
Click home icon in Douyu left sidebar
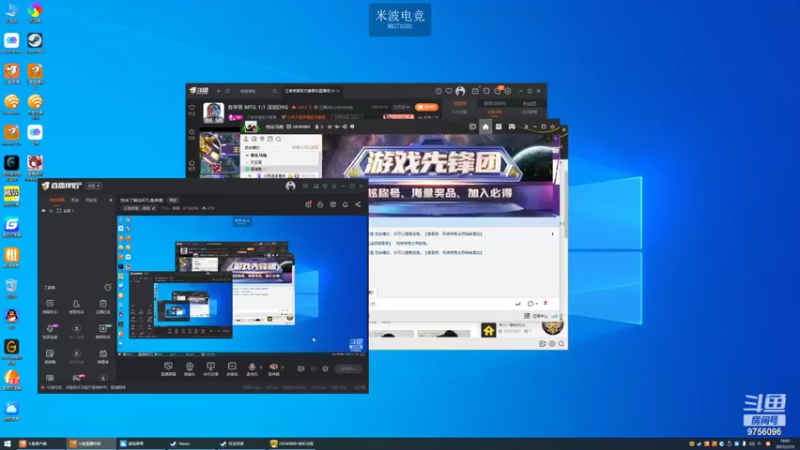click(192, 164)
